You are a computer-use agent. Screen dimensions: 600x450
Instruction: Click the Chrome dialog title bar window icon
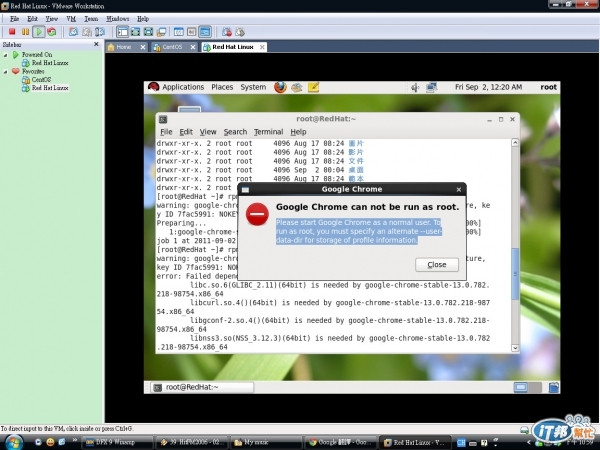[245, 189]
